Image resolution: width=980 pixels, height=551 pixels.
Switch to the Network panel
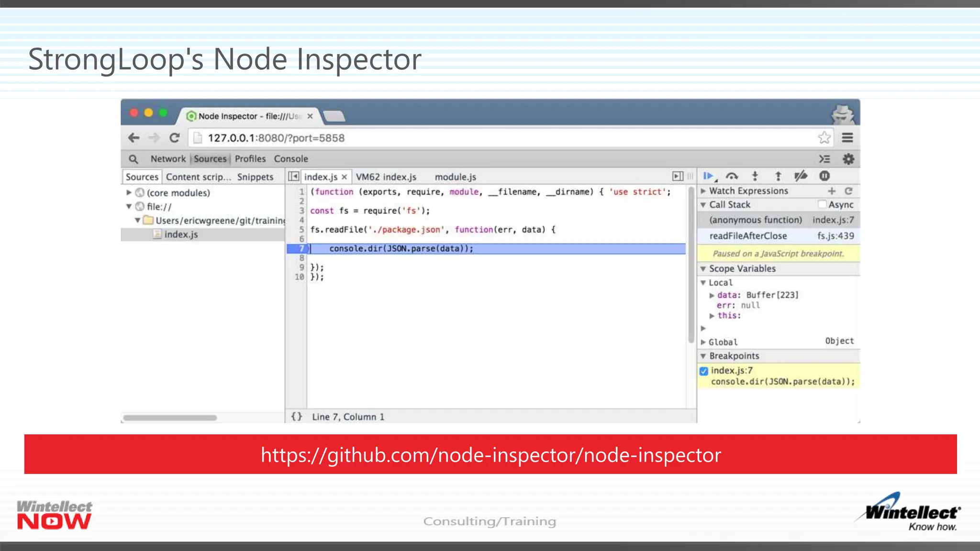168,159
